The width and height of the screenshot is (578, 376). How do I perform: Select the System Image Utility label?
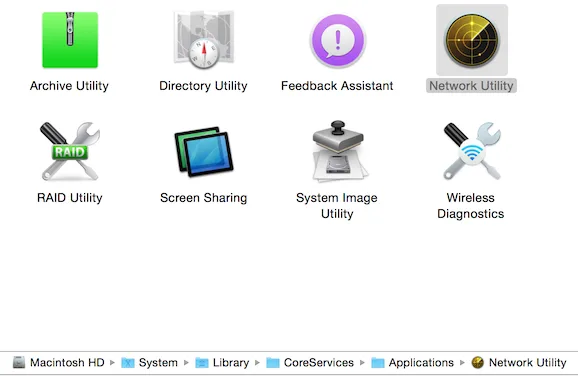337,206
